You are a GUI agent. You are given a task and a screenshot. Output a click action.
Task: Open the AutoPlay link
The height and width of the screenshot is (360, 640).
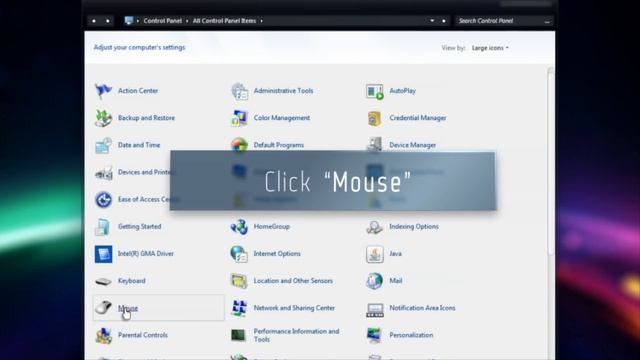click(402, 91)
